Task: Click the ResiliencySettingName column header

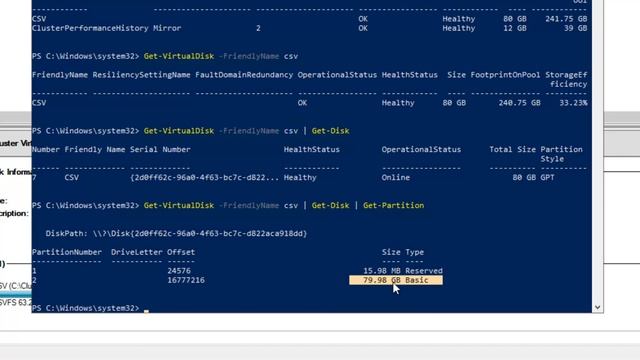Action: pyautogui.click(x=141, y=75)
